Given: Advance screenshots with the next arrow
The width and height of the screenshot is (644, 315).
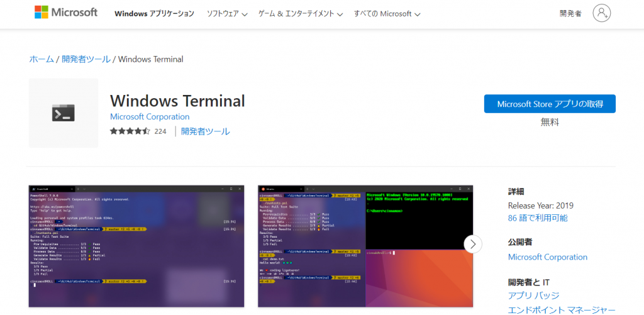Looking at the screenshot, I should (x=473, y=244).
